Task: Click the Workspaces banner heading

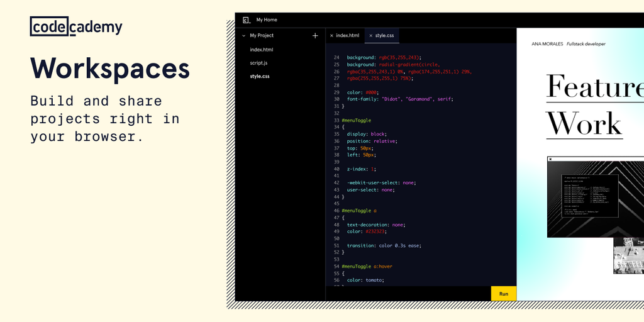Action: pos(109,68)
